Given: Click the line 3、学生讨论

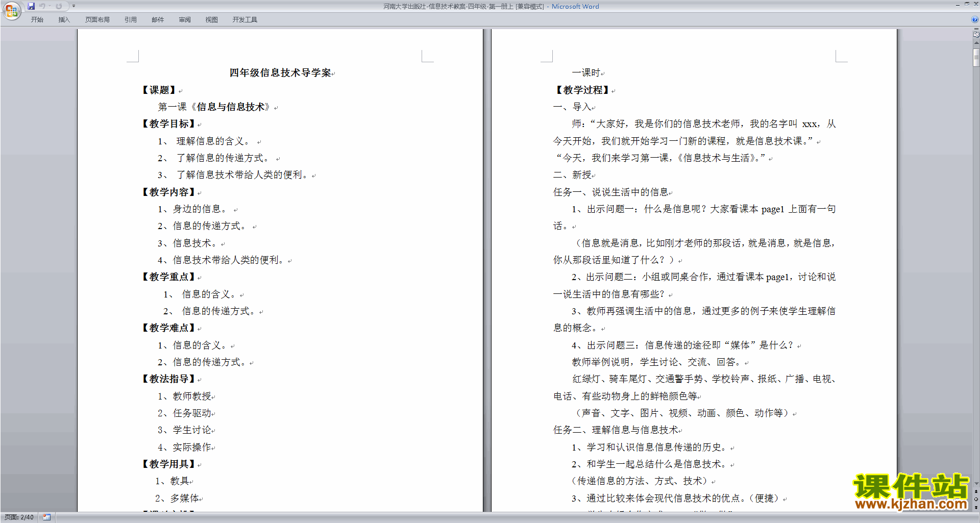Looking at the screenshot, I should tap(185, 430).
